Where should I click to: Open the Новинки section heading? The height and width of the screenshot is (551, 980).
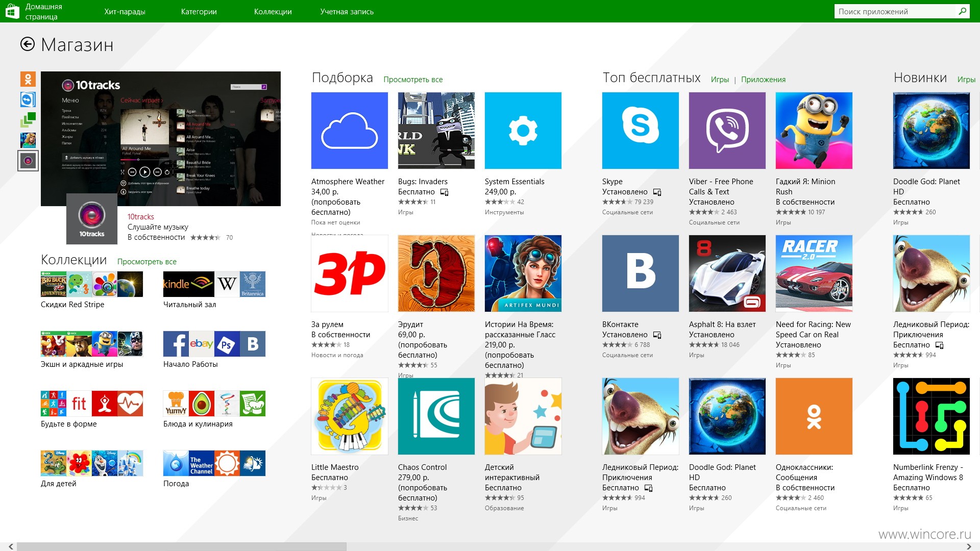point(920,78)
